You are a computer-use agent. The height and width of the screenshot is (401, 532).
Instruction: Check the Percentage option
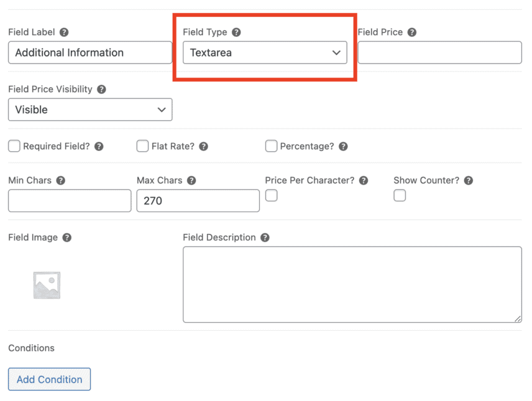[x=271, y=146]
